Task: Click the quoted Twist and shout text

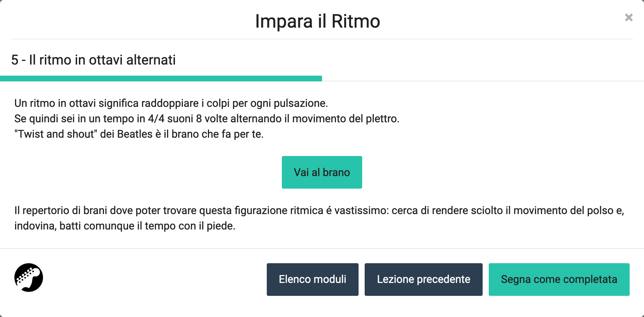Action: [56, 134]
